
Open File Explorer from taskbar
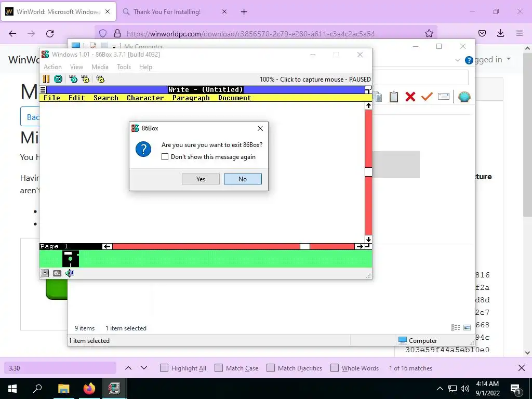click(64, 389)
